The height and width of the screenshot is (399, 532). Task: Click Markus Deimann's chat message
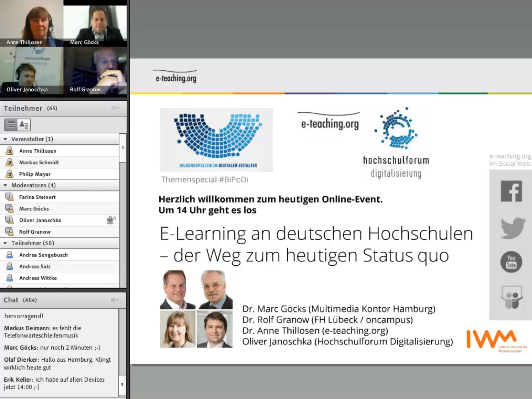click(43, 332)
